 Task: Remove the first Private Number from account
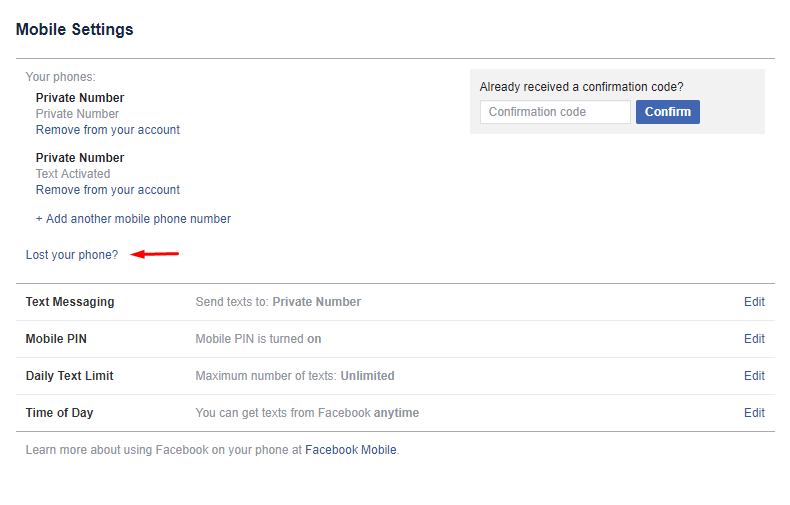tap(107, 130)
